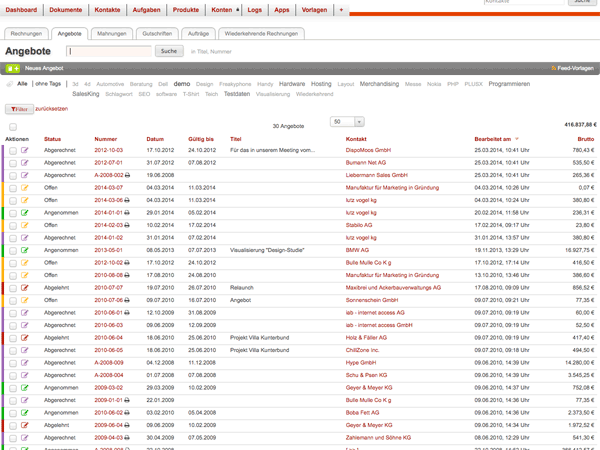Screen dimensions: 600x450
Task: Open the Auftrage tab
Action: click(198, 34)
